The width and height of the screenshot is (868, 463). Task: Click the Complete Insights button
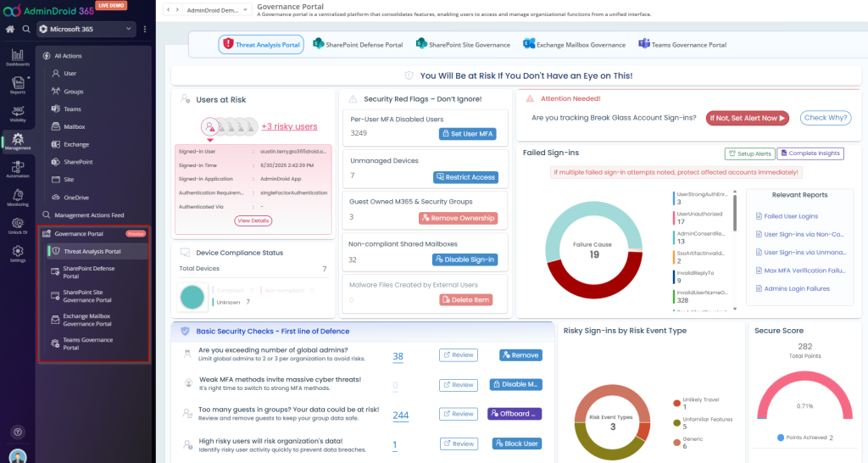tap(810, 153)
